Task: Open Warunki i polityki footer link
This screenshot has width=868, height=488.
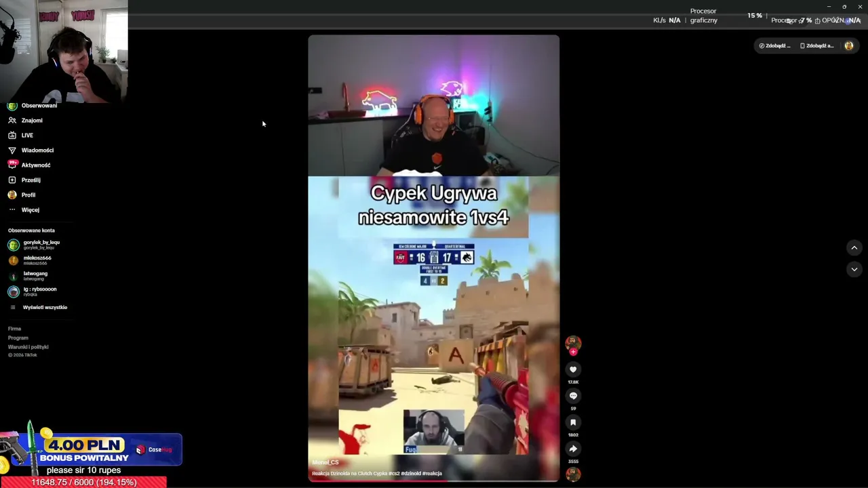Action: pos(28,347)
